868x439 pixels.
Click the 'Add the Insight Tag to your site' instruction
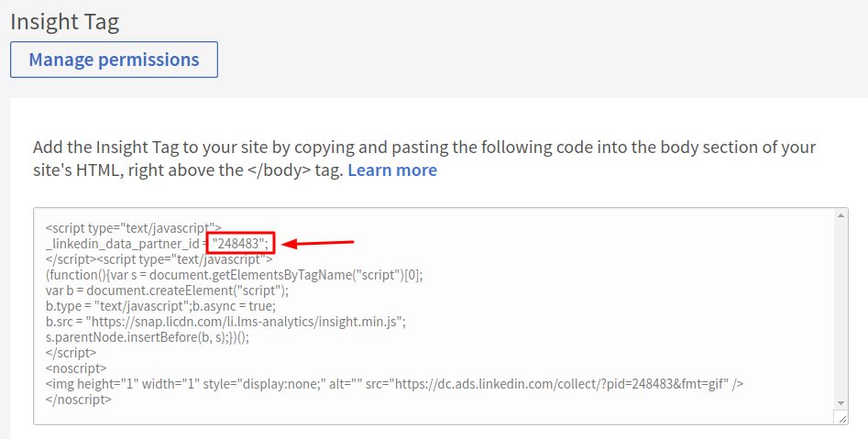pyautogui.click(x=424, y=159)
